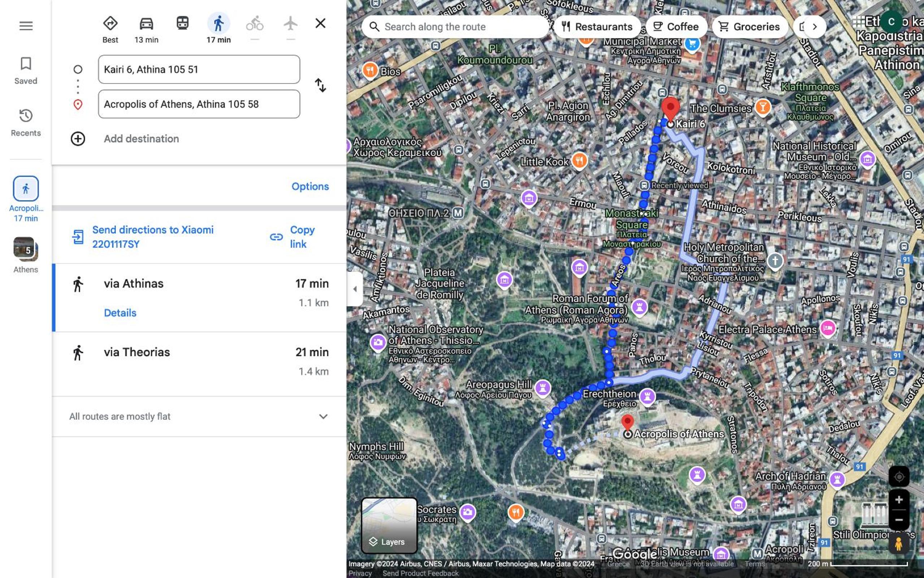Show your location on map
This screenshot has width=924, height=578.
(x=899, y=477)
